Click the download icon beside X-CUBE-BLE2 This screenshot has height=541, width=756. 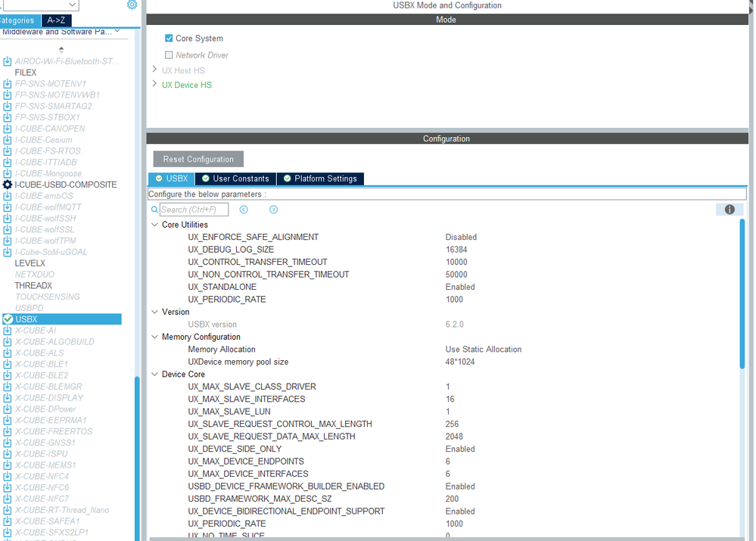coord(8,375)
